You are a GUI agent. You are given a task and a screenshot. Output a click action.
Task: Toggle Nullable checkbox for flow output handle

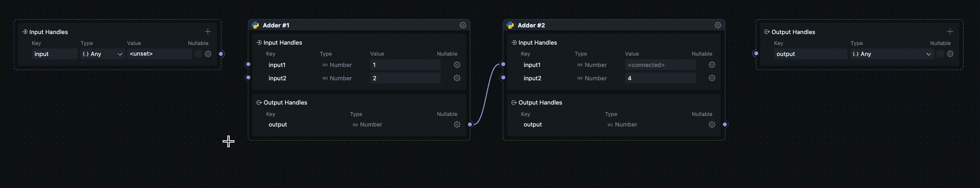(940, 54)
